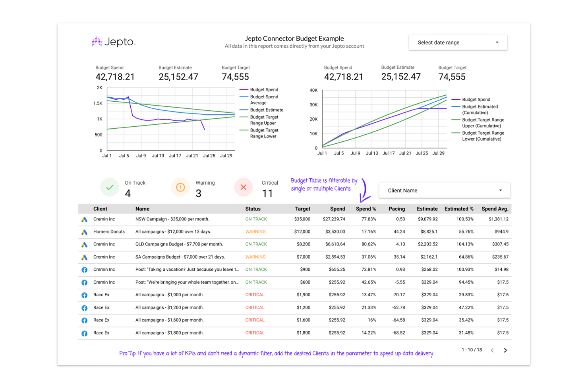Click the red Critical X icon
The image size is (588, 392).
[243, 187]
